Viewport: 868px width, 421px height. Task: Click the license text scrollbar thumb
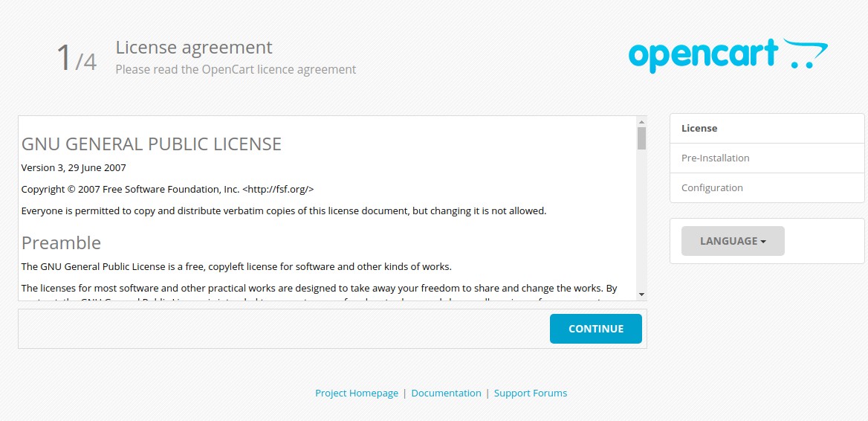pos(641,138)
